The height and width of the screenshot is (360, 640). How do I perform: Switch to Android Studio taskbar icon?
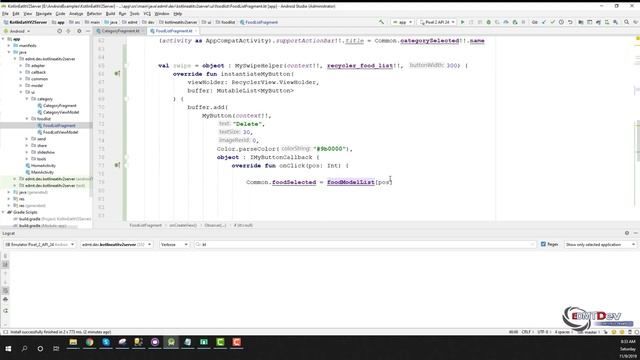click(171, 342)
